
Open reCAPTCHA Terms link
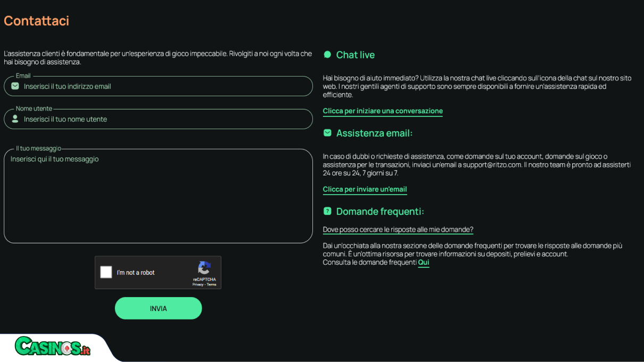[x=212, y=285]
